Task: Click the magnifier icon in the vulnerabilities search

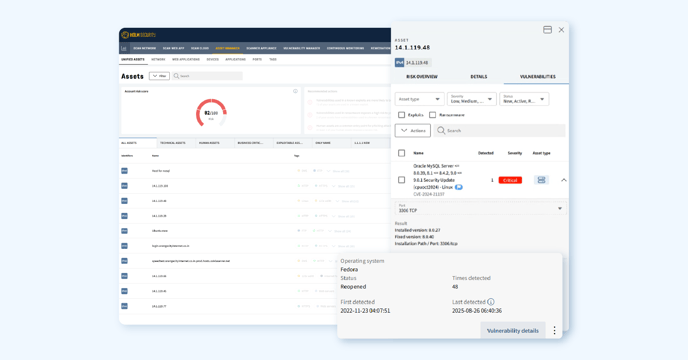Action: (441, 130)
